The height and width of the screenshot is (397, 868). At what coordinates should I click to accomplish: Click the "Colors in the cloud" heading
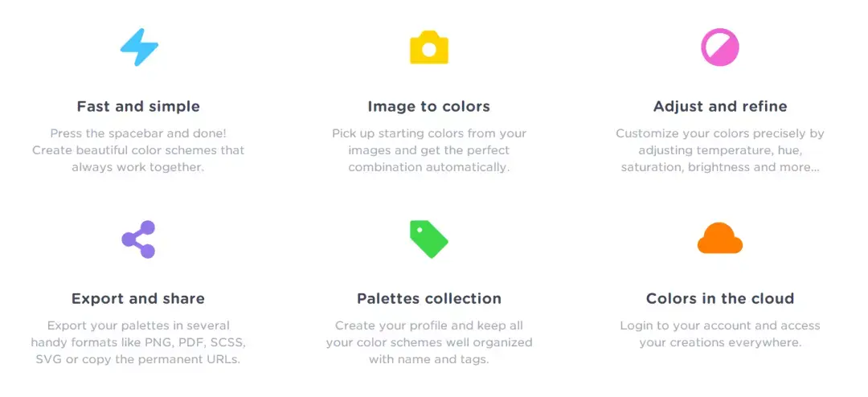(x=720, y=299)
